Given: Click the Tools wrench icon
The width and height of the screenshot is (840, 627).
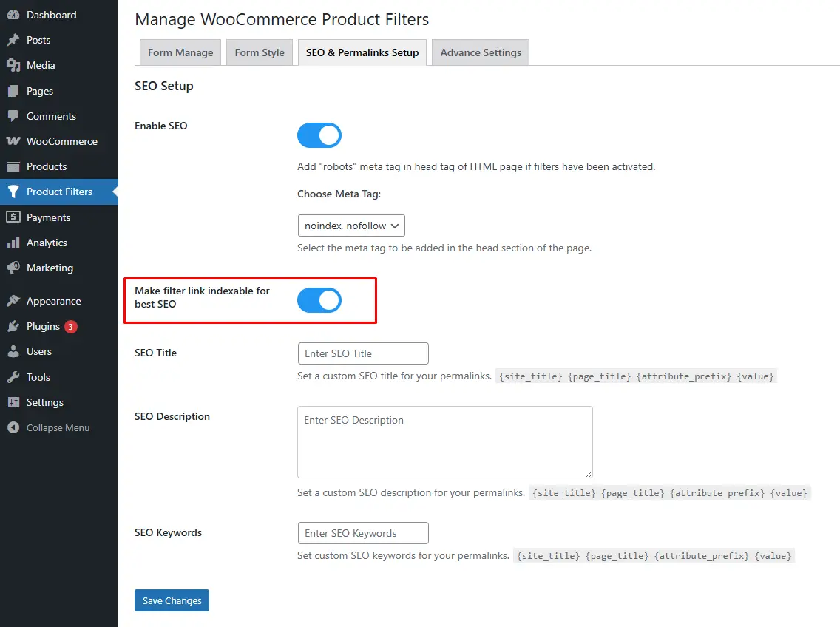Looking at the screenshot, I should click(13, 377).
